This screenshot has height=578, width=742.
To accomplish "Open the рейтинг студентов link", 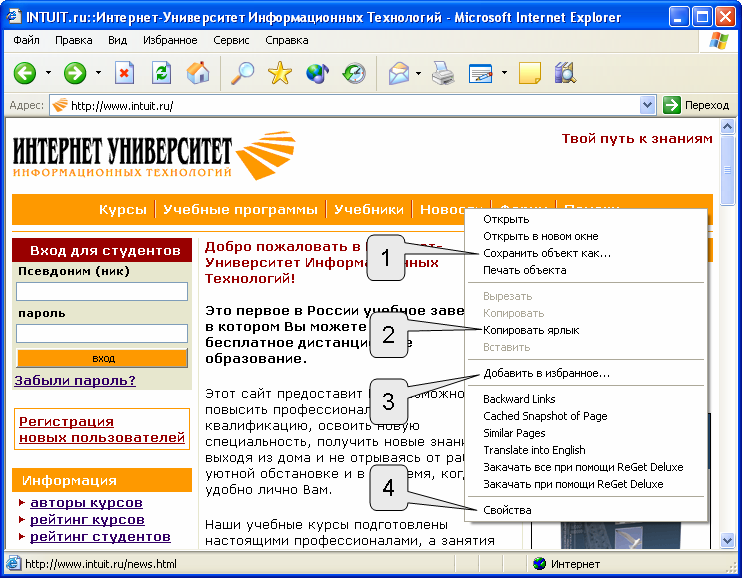I will (100, 537).
